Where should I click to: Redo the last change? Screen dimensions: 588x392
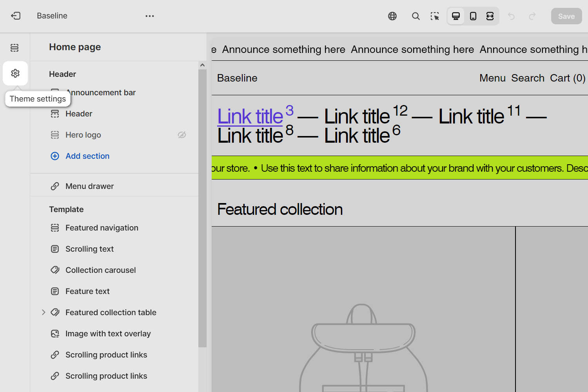(x=532, y=16)
